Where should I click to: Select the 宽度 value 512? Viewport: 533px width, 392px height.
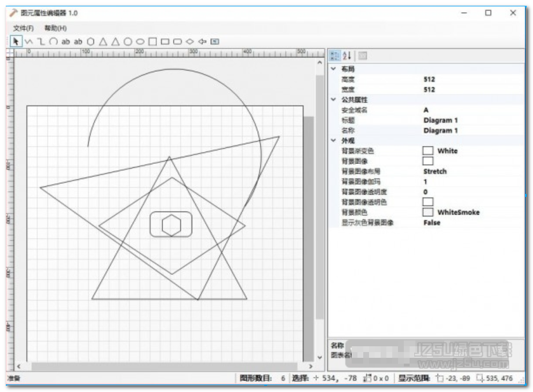click(x=429, y=89)
